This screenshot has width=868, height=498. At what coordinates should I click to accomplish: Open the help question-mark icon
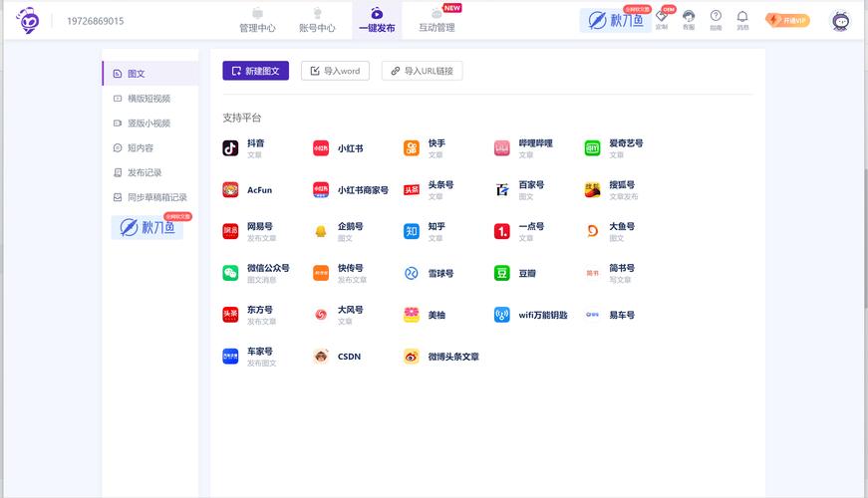pos(716,16)
